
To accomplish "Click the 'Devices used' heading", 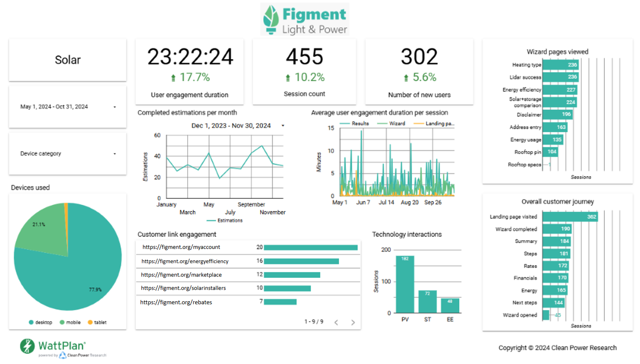I will 30,188.
